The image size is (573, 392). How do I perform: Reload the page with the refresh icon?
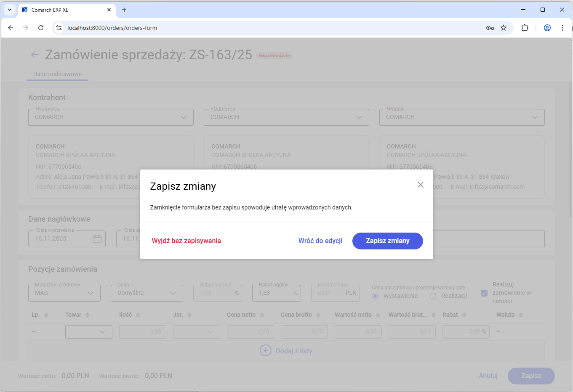[x=41, y=28]
